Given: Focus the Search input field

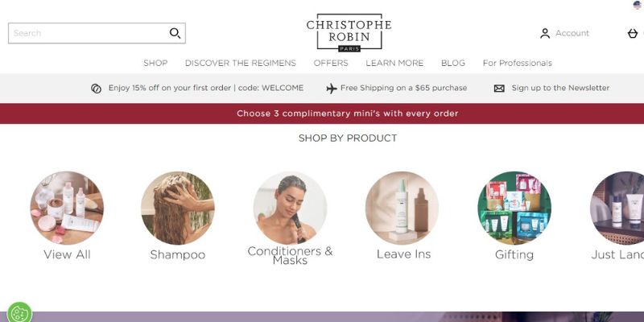Looking at the screenshot, I should [89, 33].
